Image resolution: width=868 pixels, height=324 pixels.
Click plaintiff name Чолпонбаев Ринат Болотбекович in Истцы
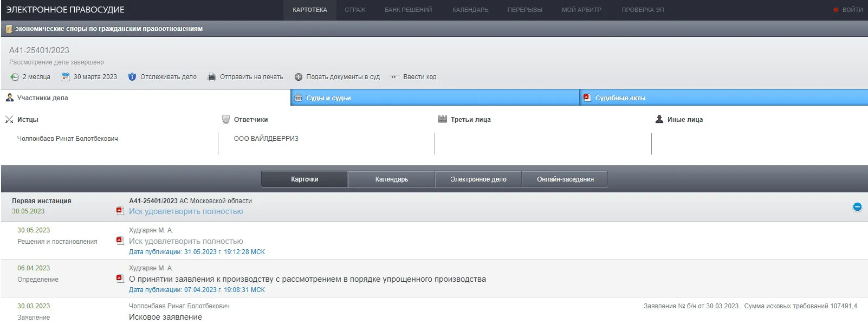68,139
